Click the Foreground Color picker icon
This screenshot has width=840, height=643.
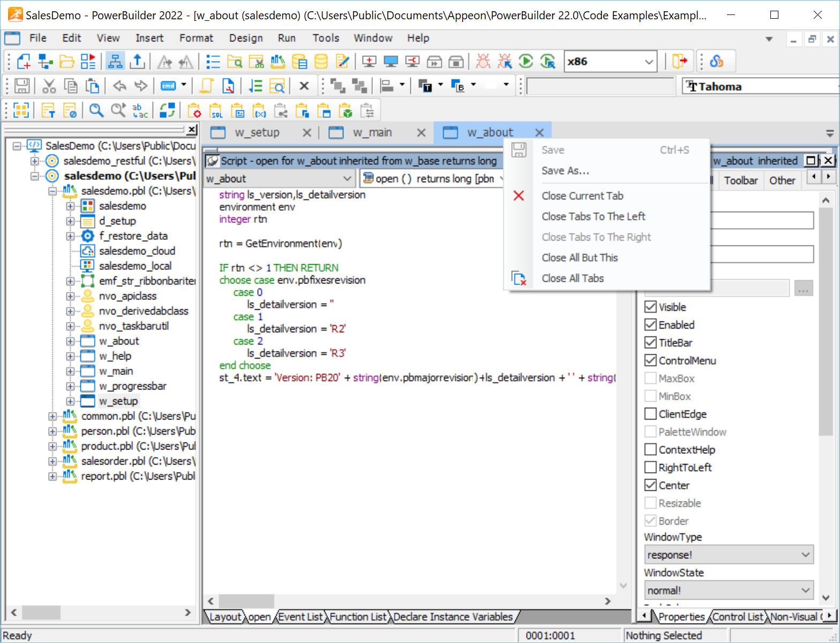pos(425,86)
